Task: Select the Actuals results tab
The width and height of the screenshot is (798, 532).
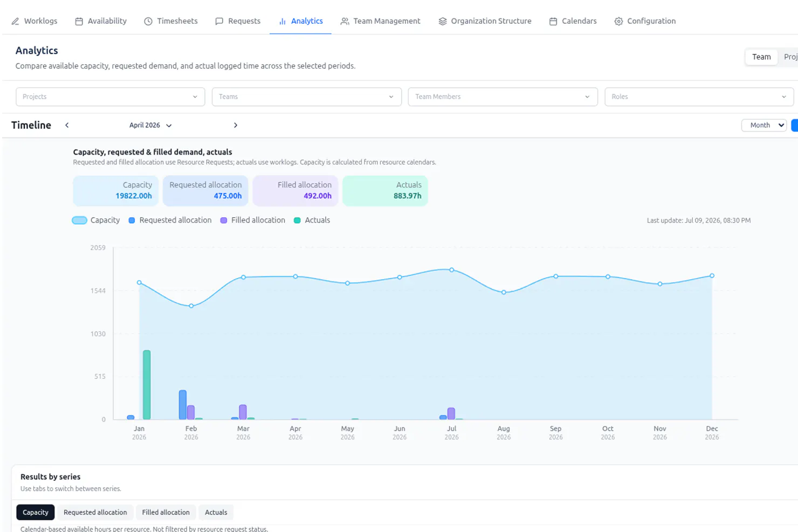Action: pos(216,512)
